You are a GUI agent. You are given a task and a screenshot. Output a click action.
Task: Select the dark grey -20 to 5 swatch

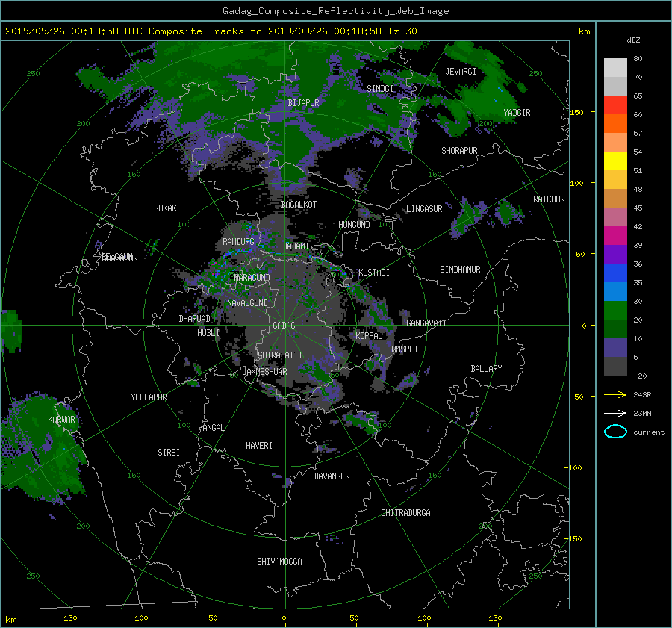point(615,367)
